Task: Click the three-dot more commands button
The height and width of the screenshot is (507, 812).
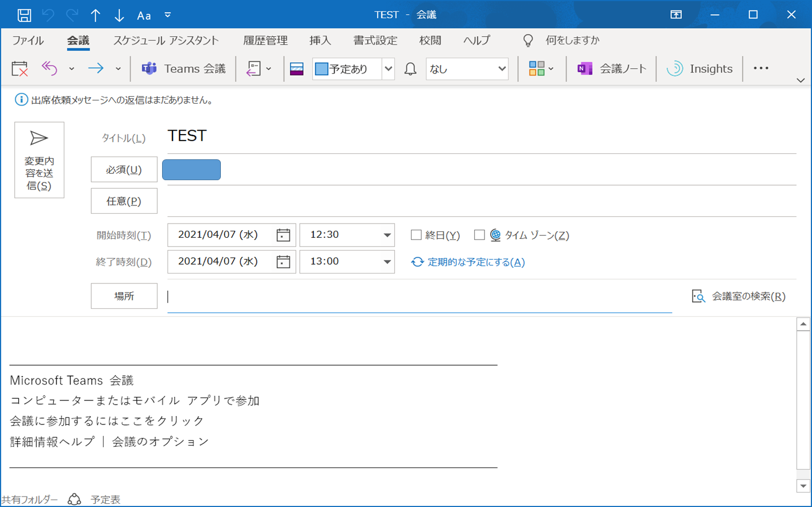Action: [761, 68]
